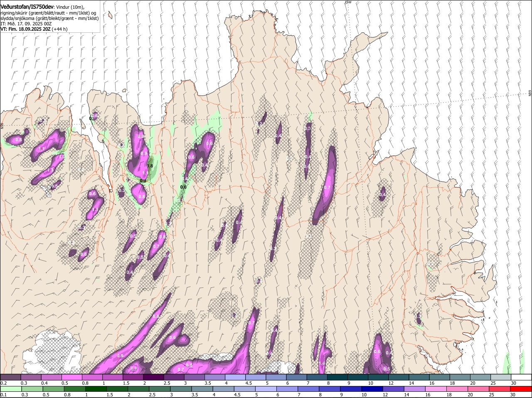
Task: Select upper legend darkest purple swatch between 2 and 2.5
Action: point(153,377)
